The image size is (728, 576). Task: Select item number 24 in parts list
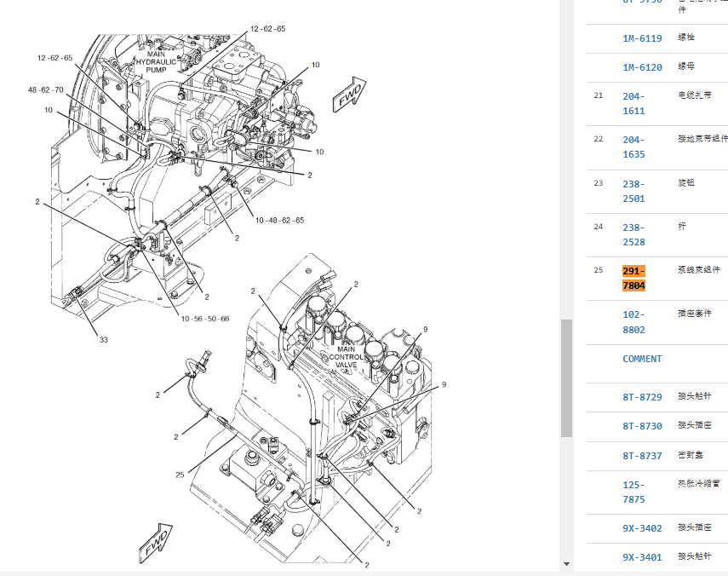click(x=598, y=227)
